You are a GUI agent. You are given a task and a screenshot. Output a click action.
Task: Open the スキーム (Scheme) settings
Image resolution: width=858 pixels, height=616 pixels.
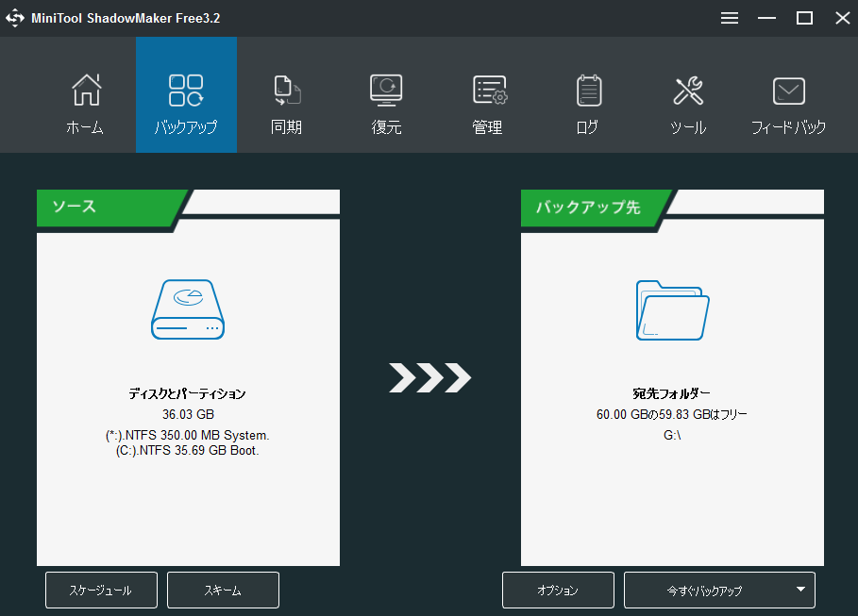[x=223, y=590]
